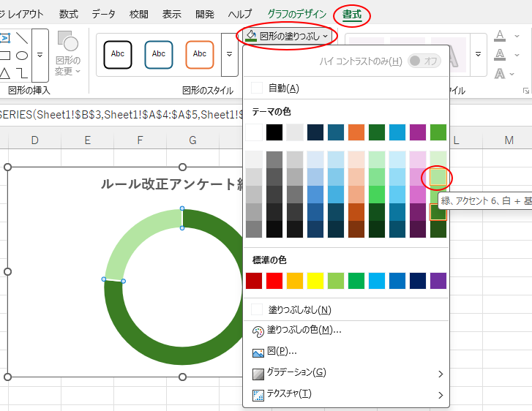The width and height of the screenshot is (532, 411).
Task: Select the triangle shape tool
Action: click(x=4, y=73)
